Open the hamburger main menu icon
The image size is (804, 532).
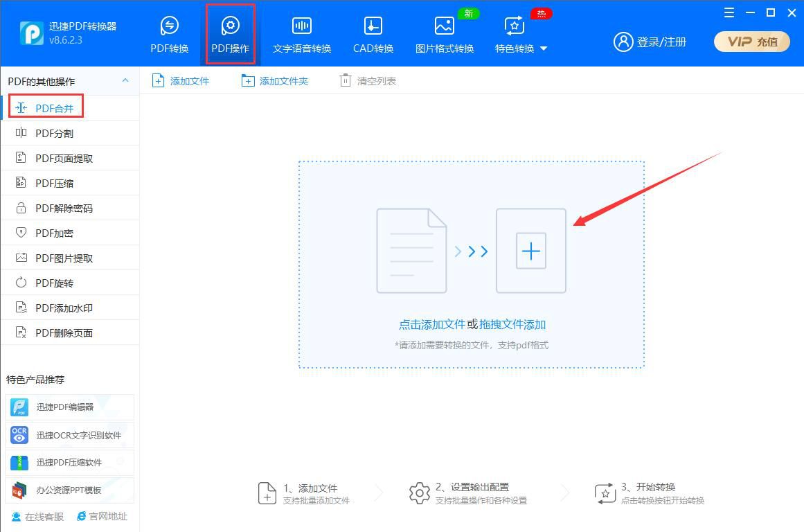tap(729, 13)
